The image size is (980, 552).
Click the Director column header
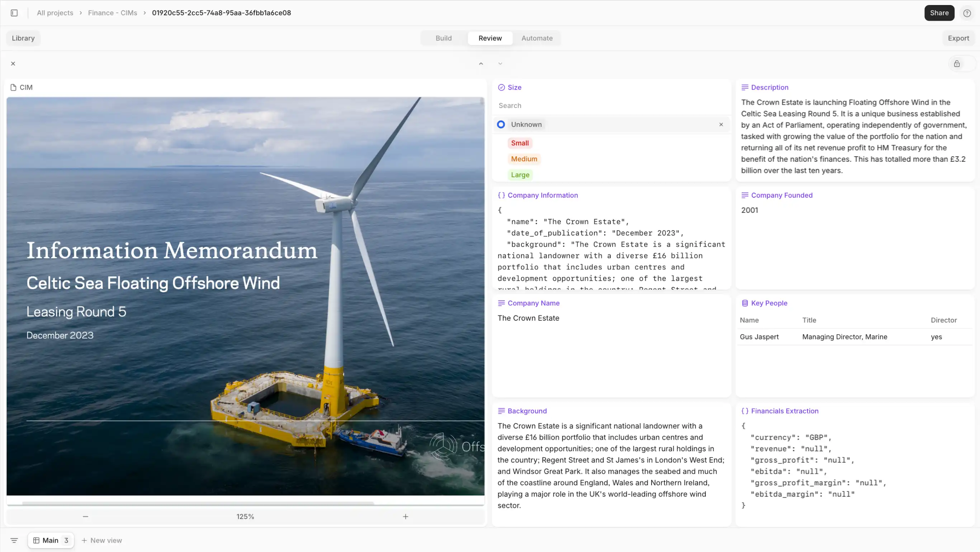tap(943, 320)
